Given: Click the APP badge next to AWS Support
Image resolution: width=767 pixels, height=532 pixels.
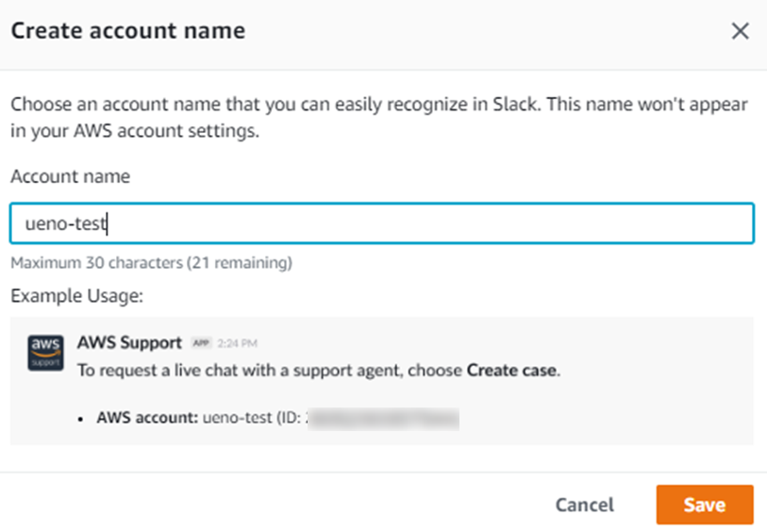Looking at the screenshot, I should click(201, 343).
